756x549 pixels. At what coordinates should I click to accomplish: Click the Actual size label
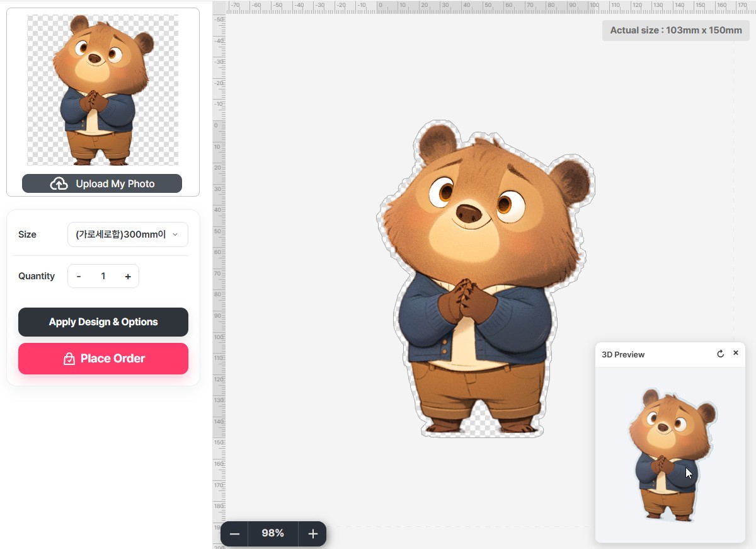coord(676,30)
